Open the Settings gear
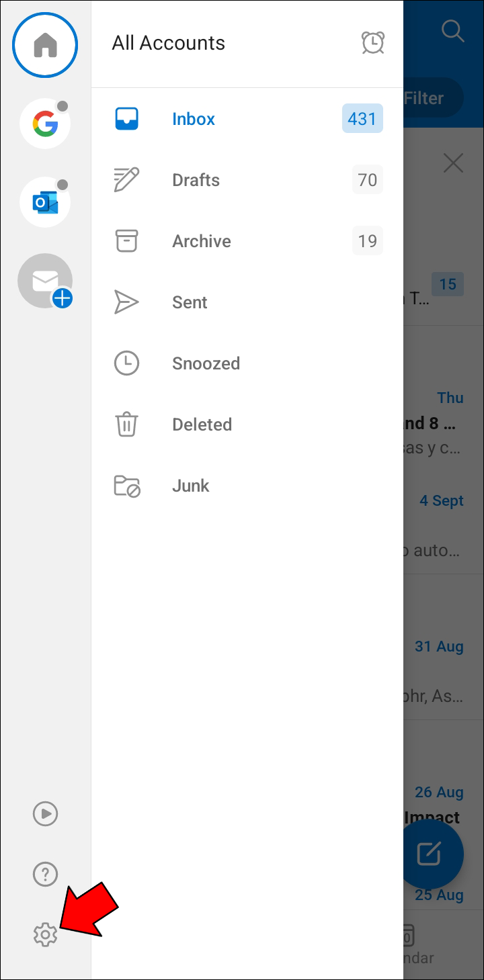This screenshot has width=484, height=980. (45, 934)
